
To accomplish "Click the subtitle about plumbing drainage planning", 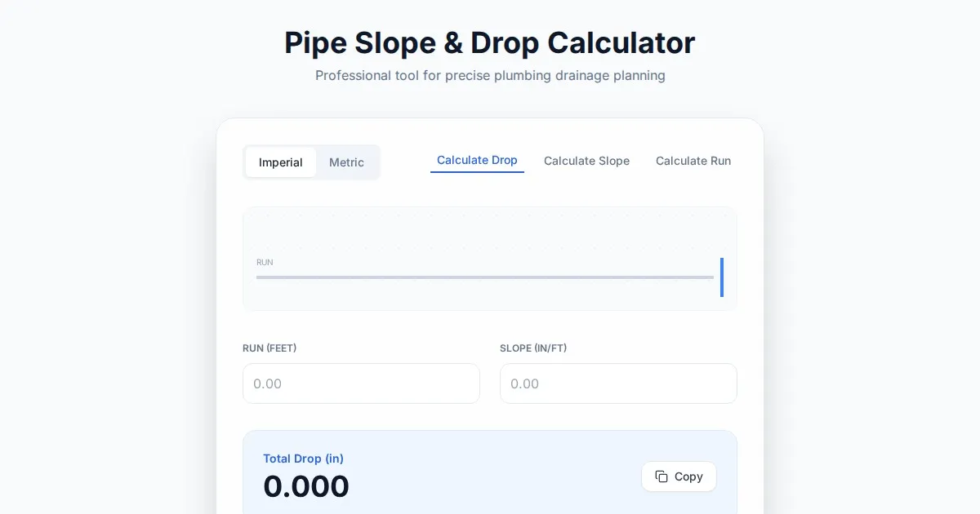I will 490,76.
